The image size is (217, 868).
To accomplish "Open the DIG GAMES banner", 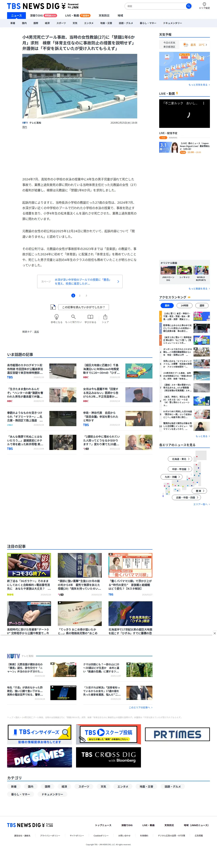I will tap(39, 758).
